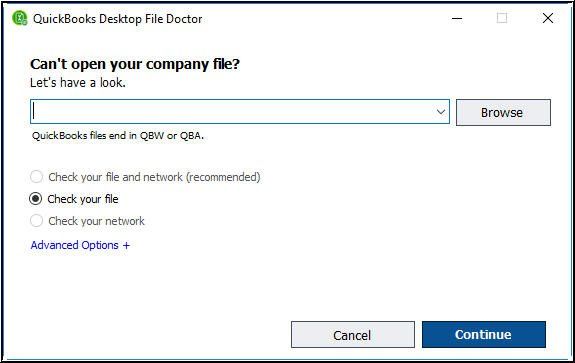575x363 pixels.
Task: Browse for a company file
Action: [503, 112]
